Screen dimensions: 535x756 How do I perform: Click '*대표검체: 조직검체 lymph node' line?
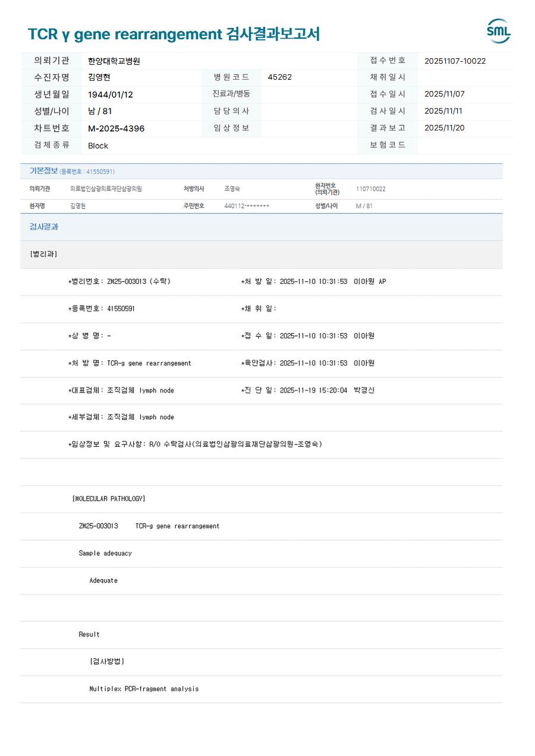coord(121,390)
